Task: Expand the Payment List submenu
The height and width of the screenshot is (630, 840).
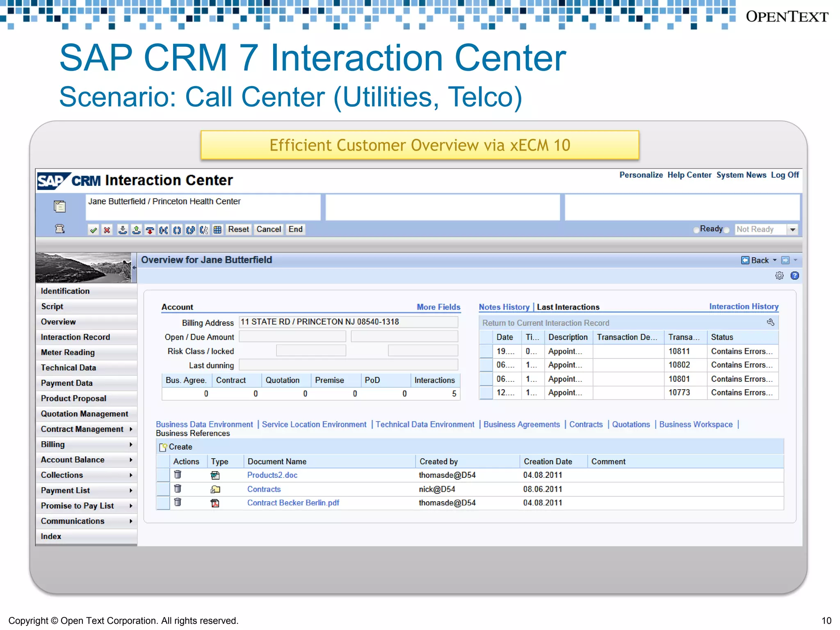Action: [131, 490]
